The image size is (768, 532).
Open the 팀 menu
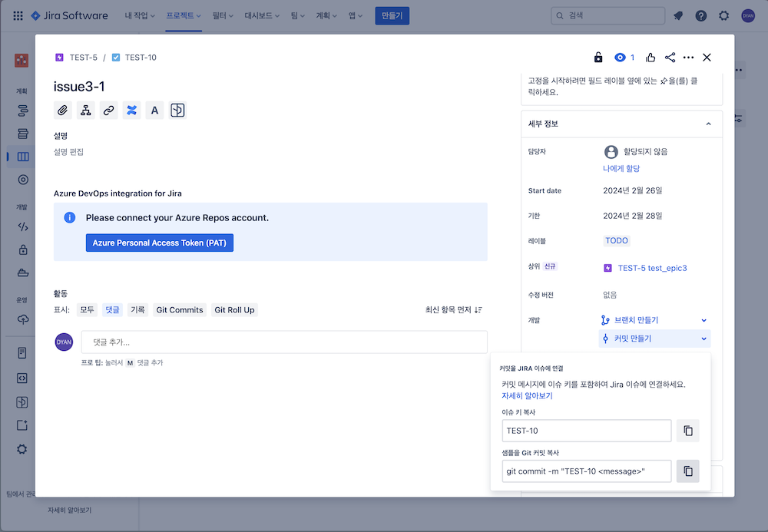297,15
